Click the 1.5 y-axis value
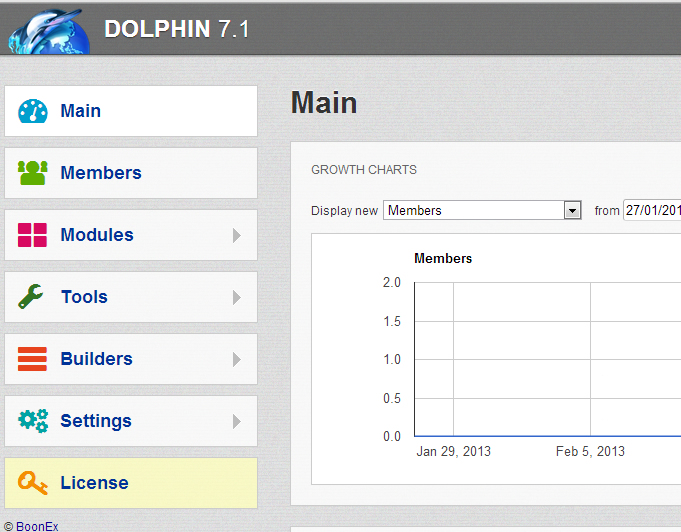 tap(392, 321)
